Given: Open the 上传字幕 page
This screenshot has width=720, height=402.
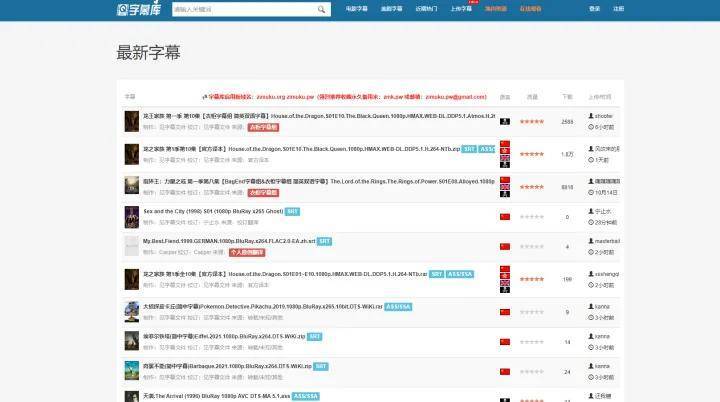Looking at the screenshot, I should tap(462, 9).
